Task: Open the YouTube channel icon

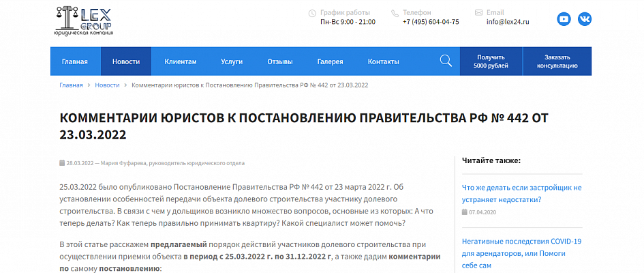Action: 564,19
